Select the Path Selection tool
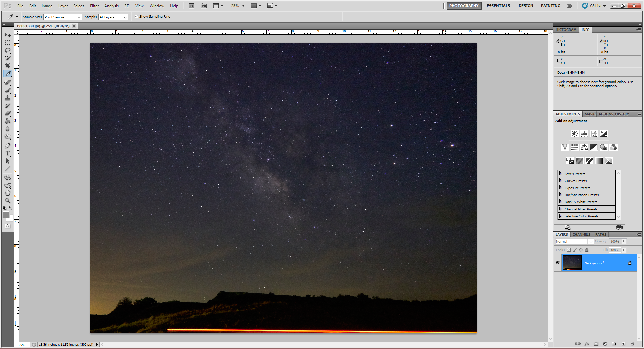644x349 pixels. 8,161
